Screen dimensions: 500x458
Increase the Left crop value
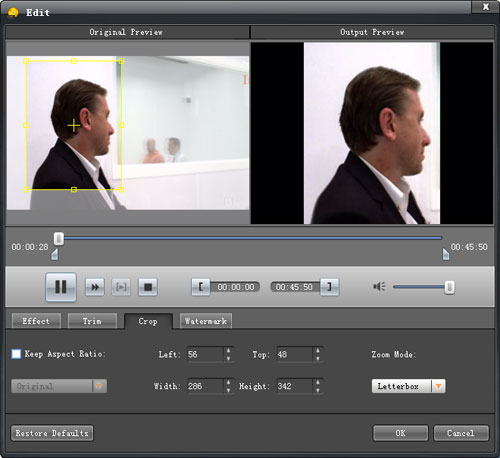[228, 350]
